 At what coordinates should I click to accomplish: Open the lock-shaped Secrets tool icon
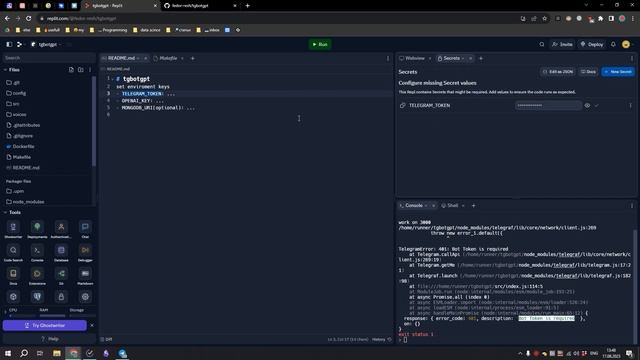coord(61,297)
